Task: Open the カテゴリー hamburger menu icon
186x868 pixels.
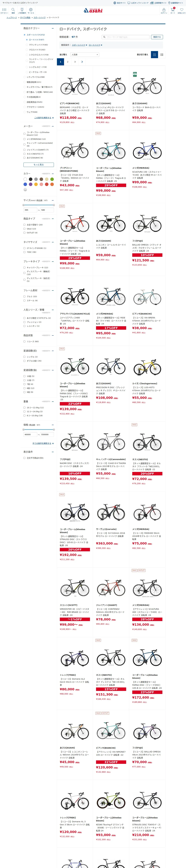Action: 4,10
